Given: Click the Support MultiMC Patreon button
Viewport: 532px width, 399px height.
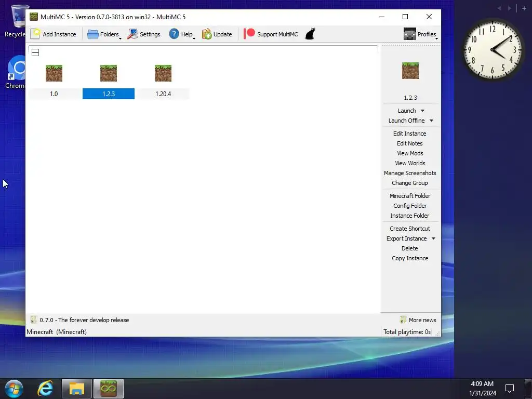Looking at the screenshot, I should [x=271, y=34].
